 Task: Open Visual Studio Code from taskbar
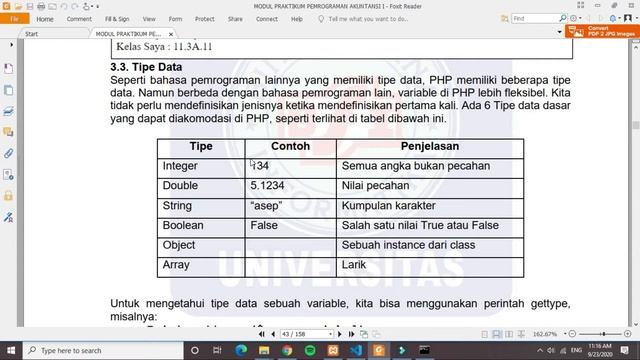click(x=356, y=350)
